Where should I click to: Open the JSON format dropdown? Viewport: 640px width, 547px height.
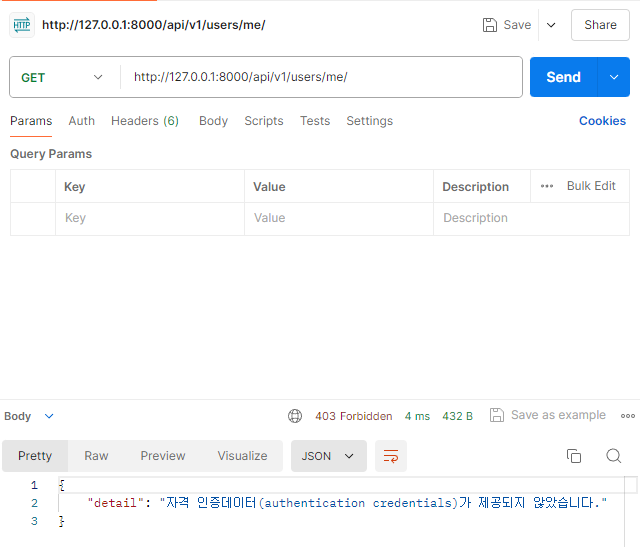point(329,456)
